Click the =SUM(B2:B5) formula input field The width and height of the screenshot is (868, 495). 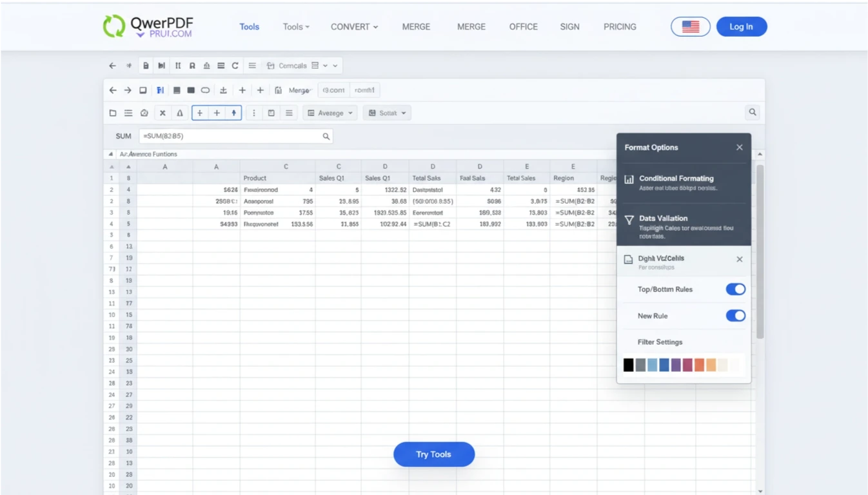(x=236, y=136)
